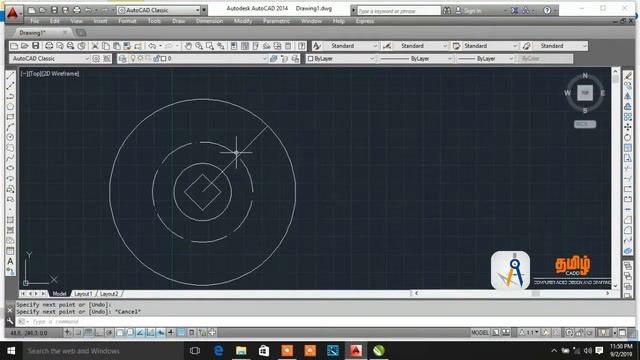Activate Zoom Window tool
The height and width of the screenshot is (360, 640).
[210, 46]
